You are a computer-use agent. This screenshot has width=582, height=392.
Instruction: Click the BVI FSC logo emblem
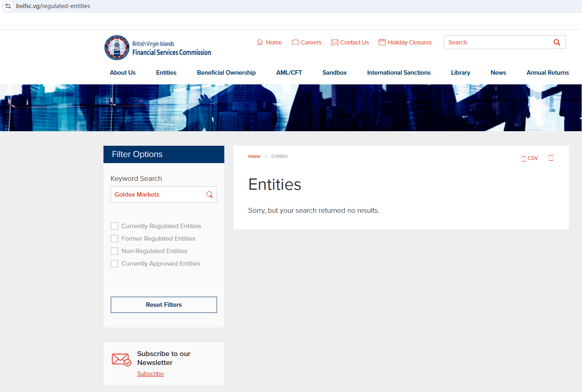(117, 48)
